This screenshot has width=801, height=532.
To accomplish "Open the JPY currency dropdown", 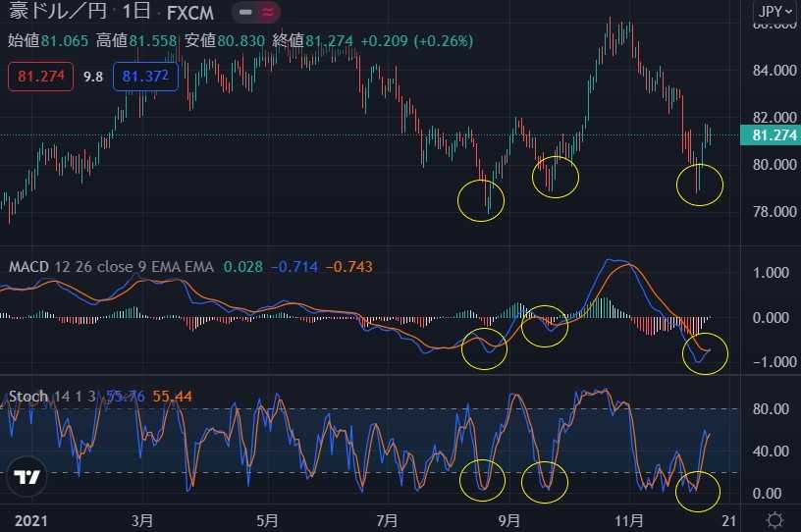I will 774,11.
